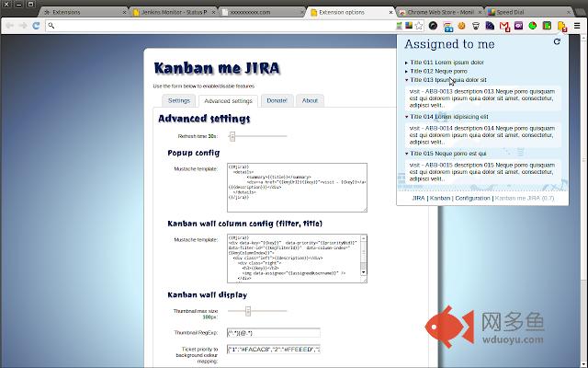Click the refresh icon in Assigned to me popup

coord(557,41)
